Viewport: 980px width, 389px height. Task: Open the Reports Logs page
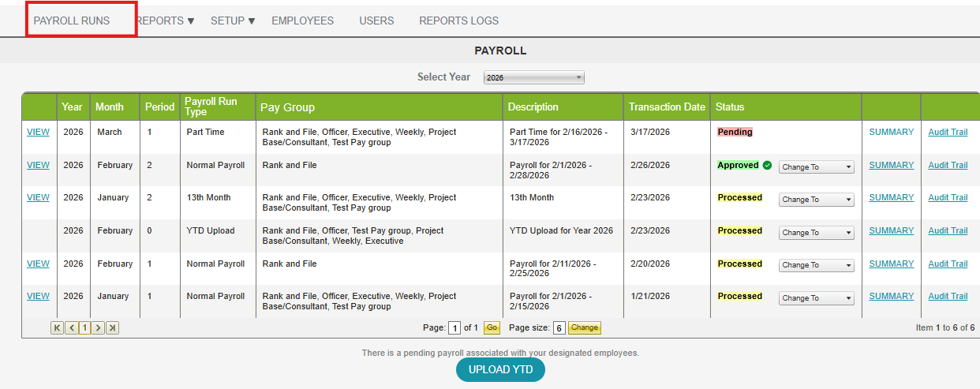458,21
